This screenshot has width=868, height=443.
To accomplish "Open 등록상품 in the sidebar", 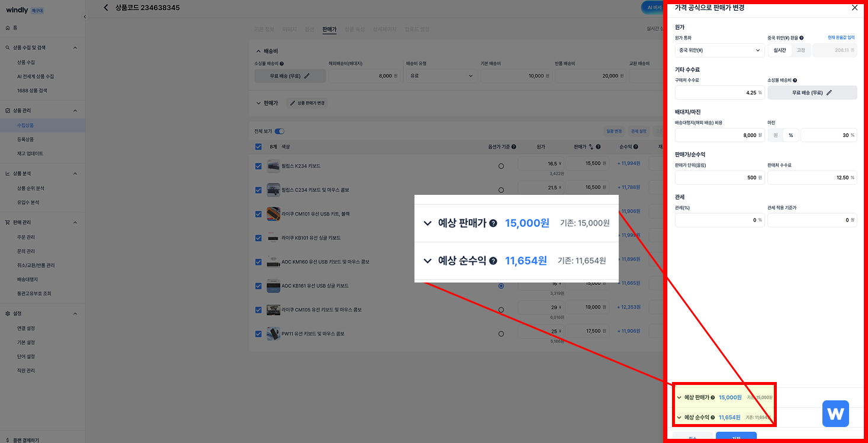I will tap(25, 139).
